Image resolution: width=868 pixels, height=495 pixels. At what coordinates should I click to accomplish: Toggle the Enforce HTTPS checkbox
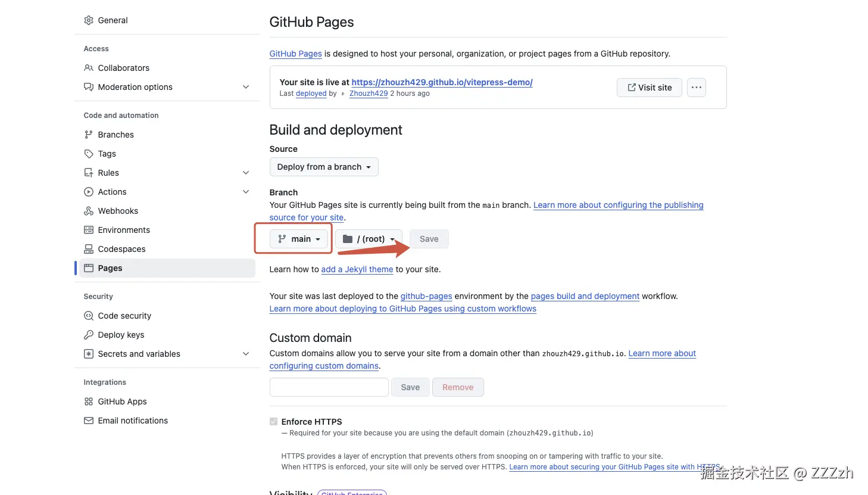[x=274, y=422]
